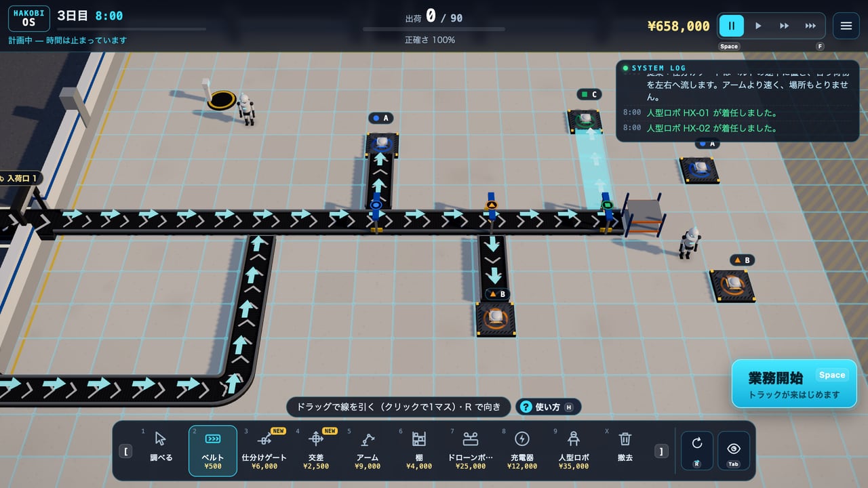Choose the 仕分けゲート sorting gate tool
The image size is (868, 488).
point(264,451)
